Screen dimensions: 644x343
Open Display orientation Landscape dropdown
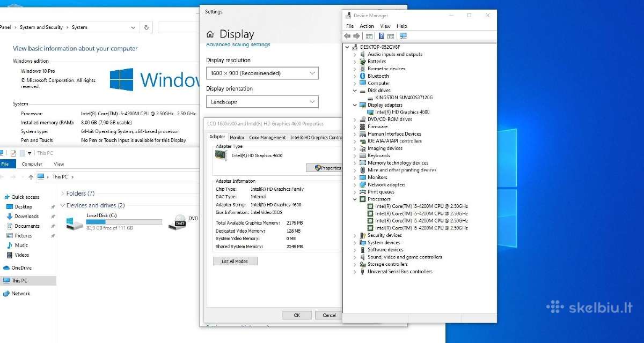(x=262, y=102)
